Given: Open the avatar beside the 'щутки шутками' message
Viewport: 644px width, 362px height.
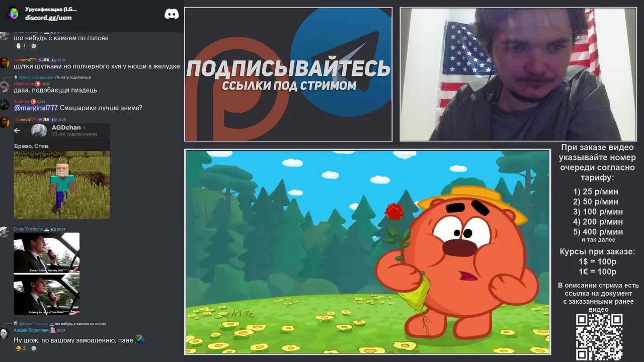Looking at the screenshot, I should (5, 63).
